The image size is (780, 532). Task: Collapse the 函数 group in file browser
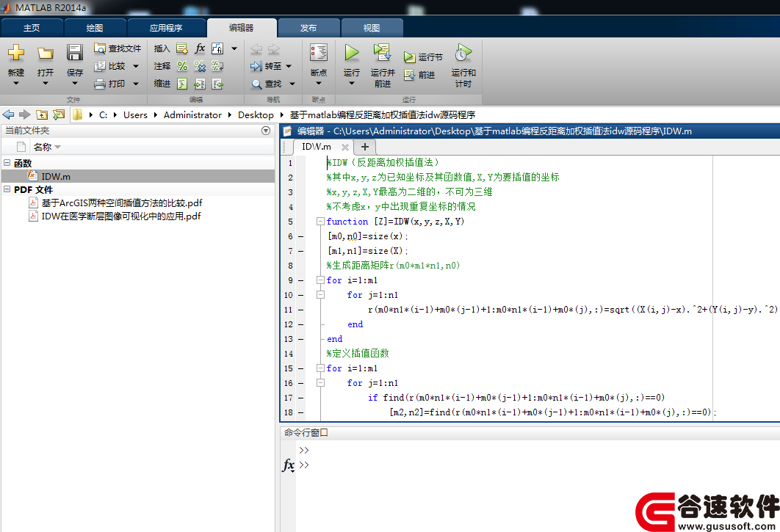7,163
